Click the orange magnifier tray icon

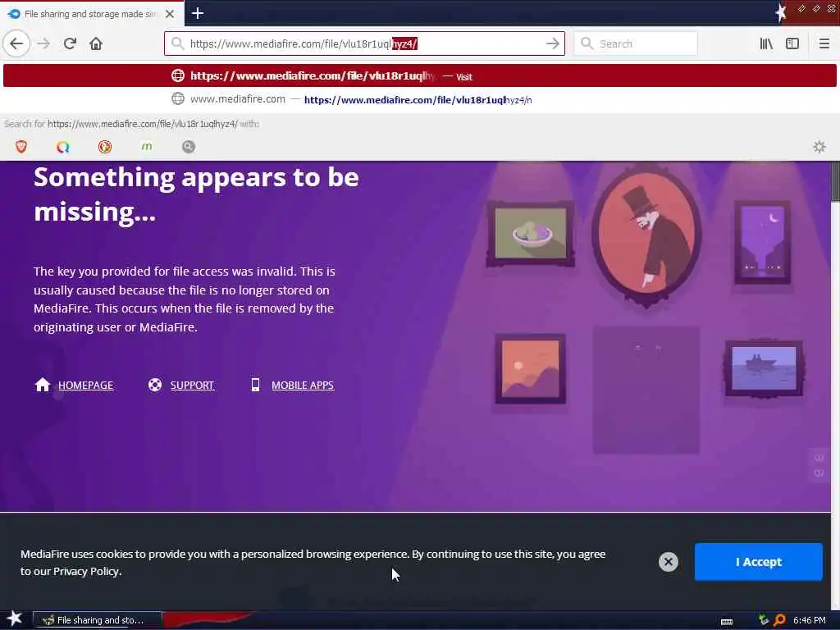pos(779,620)
